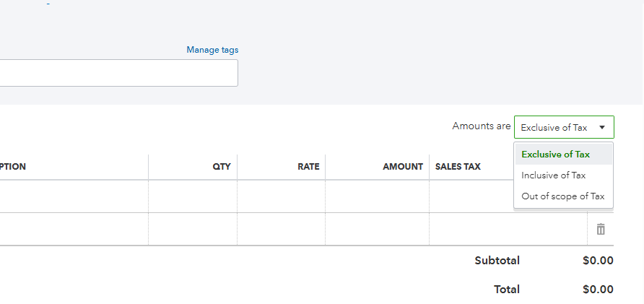Click the first row SALES TAX cell
Screen dimensions: 644x304
[x=471, y=196]
